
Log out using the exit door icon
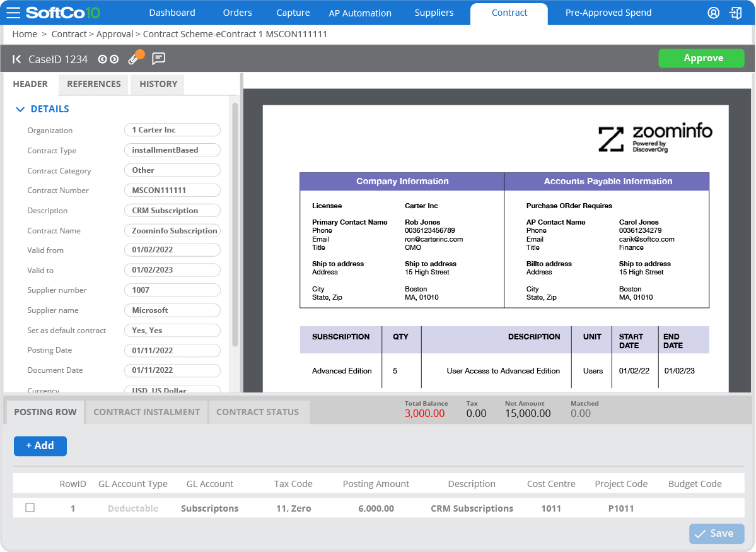click(736, 12)
